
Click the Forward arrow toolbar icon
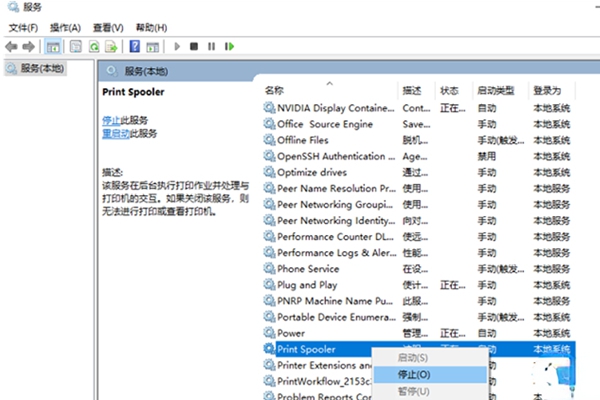(x=28, y=47)
